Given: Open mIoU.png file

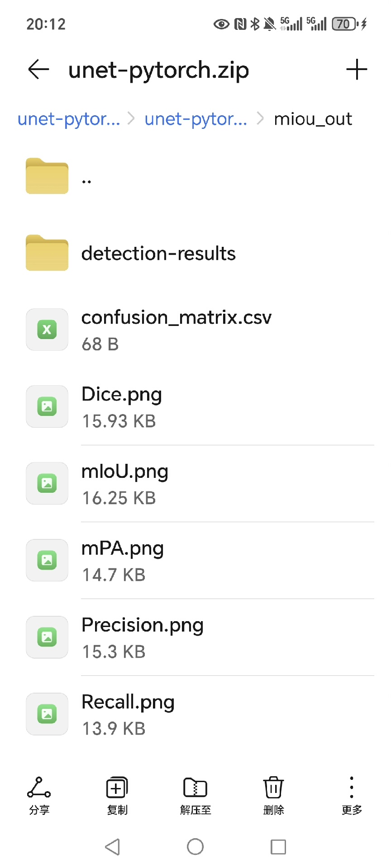Looking at the screenshot, I should pos(125,483).
